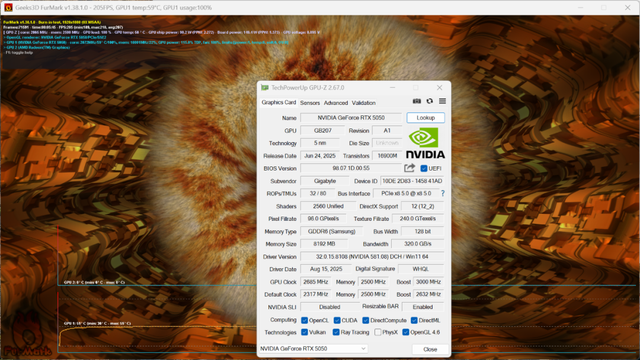The width and height of the screenshot is (640, 360).
Task: Click the Resizable BAR field showing Enabled
Action: coord(423,307)
